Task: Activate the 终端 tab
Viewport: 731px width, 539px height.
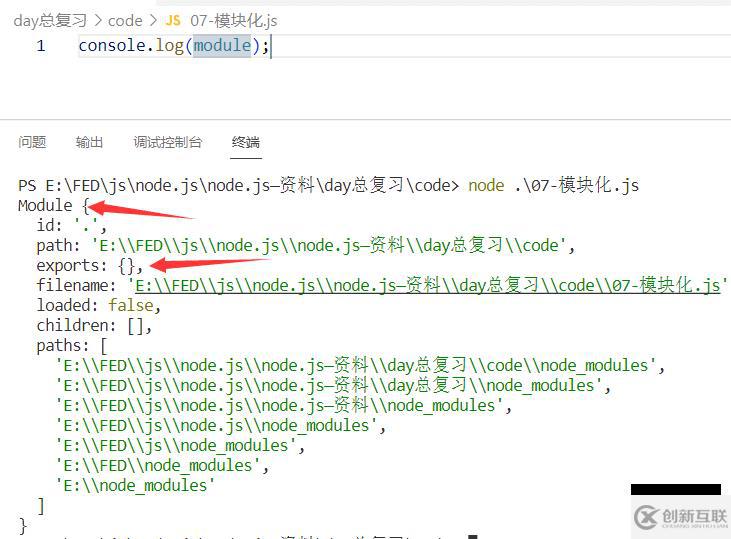Action: (x=246, y=142)
